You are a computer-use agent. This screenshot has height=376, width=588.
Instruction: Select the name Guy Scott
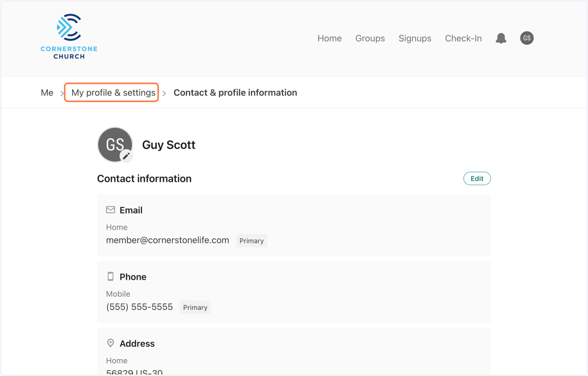(x=169, y=145)
